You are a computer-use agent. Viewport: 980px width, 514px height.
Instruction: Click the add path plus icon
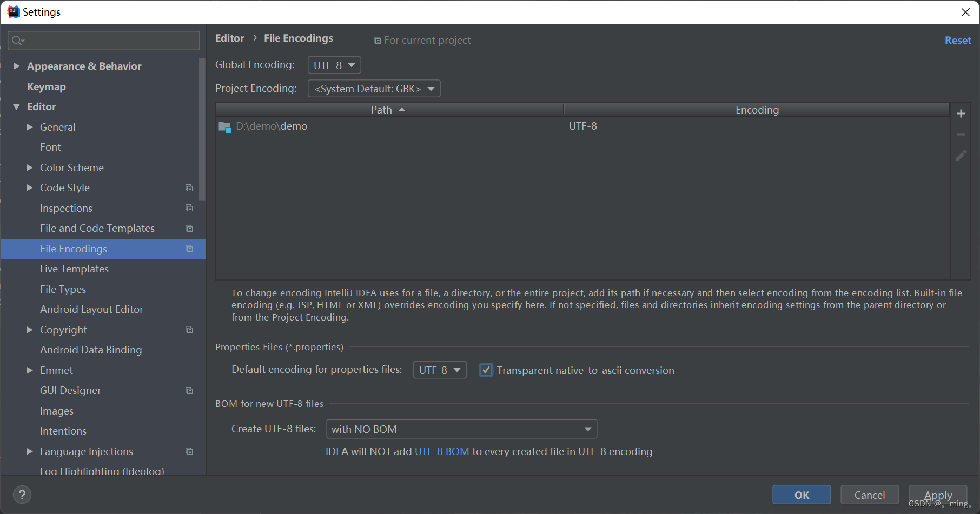point(961,114)
